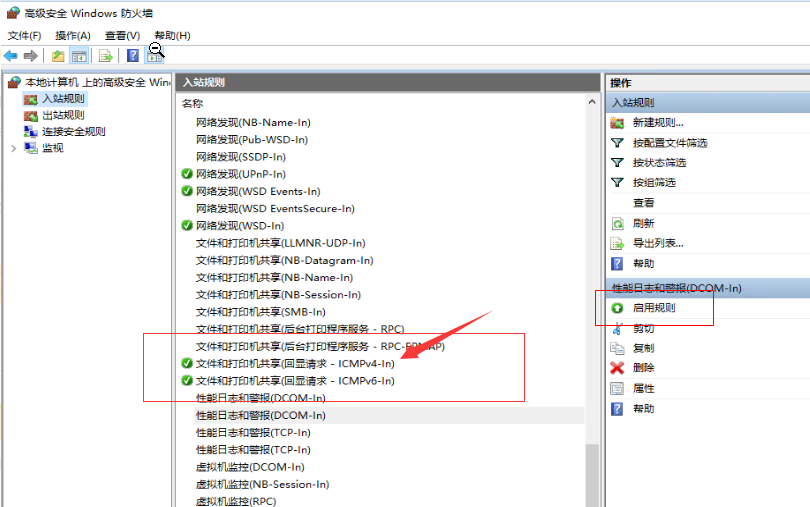Image resolution: width=810 pixels, height=507 pixels.
Task: Expand the 监视 tree node arrow
Action: click(14, 149)
